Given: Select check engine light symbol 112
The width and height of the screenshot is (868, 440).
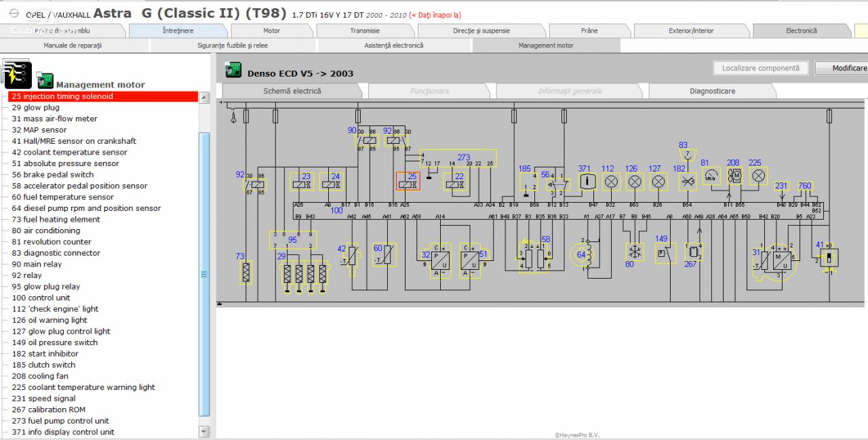Looking at the screenshot, I should [x=611, y=181].
